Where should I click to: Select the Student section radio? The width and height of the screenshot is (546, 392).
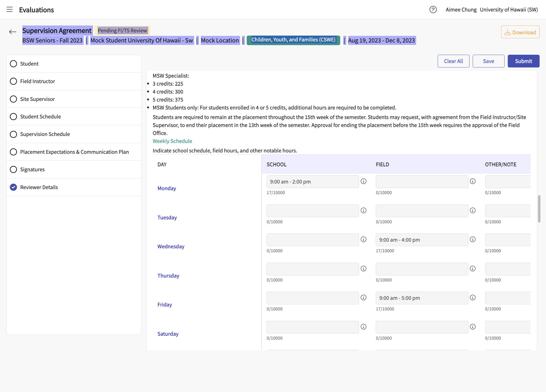(13, 64)
